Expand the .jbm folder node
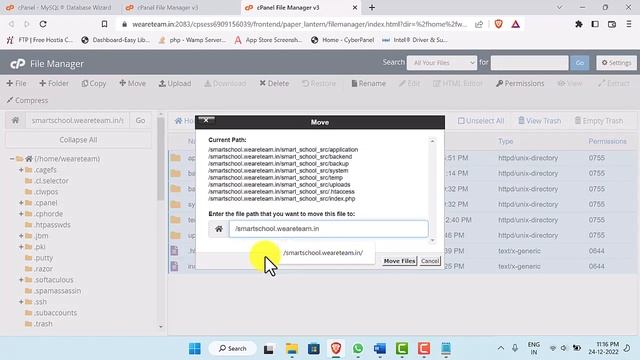This screenshot has height=360, width=640. pos(21,236)
